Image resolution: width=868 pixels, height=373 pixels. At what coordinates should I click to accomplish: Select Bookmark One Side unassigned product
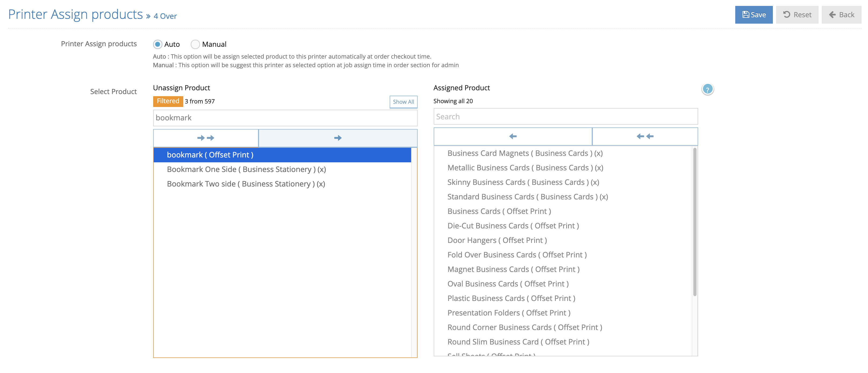coord(246,170)
